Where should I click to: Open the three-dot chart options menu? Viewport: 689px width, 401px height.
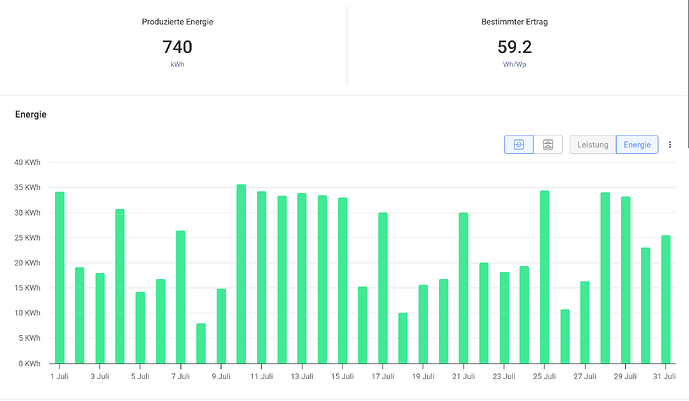pyautogui.click(x=670, y=145)
